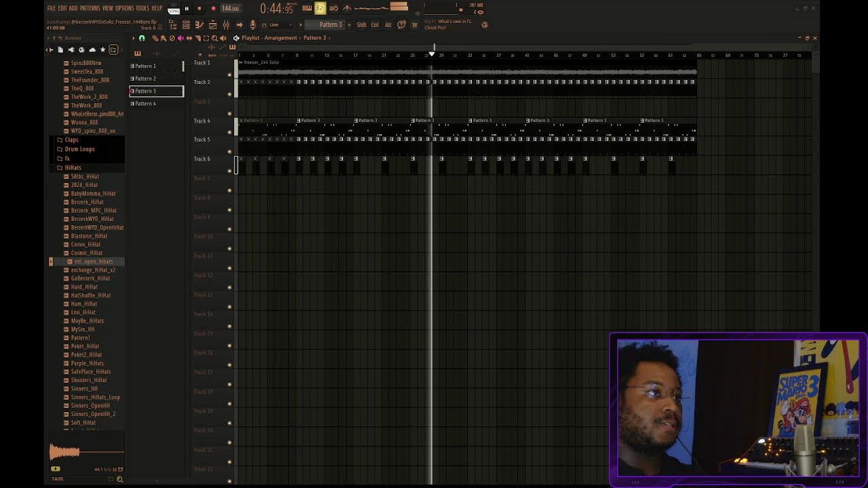
Task: Toggle the Shift key indicator button
Action: pos(361,25)
